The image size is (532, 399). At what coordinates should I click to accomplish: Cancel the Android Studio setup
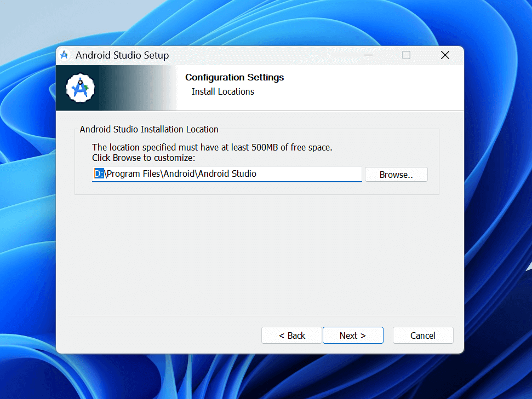coord(423,336)
